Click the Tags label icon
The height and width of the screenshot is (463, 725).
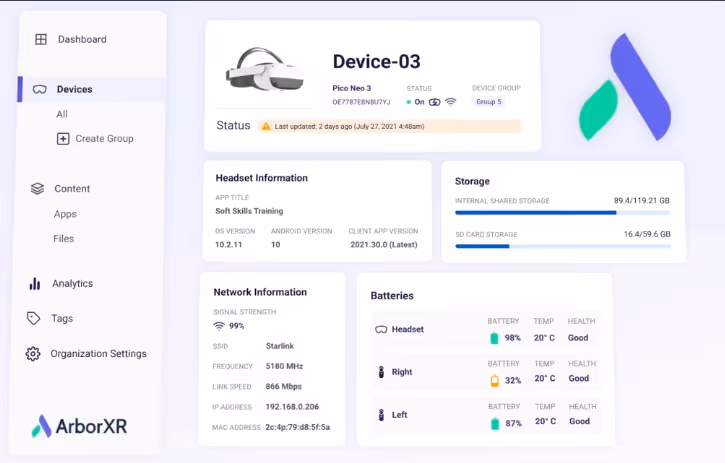point(33,318)
